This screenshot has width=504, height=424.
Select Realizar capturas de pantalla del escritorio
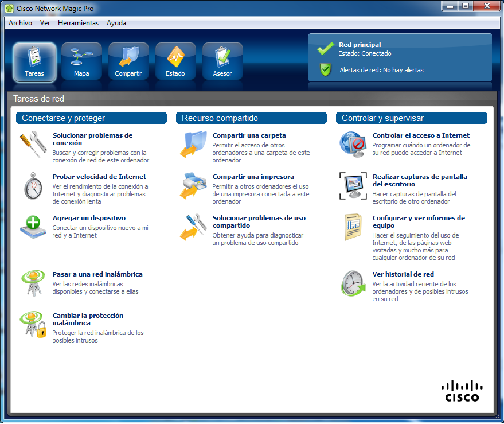pyautogui.click(x=420, y=180)
